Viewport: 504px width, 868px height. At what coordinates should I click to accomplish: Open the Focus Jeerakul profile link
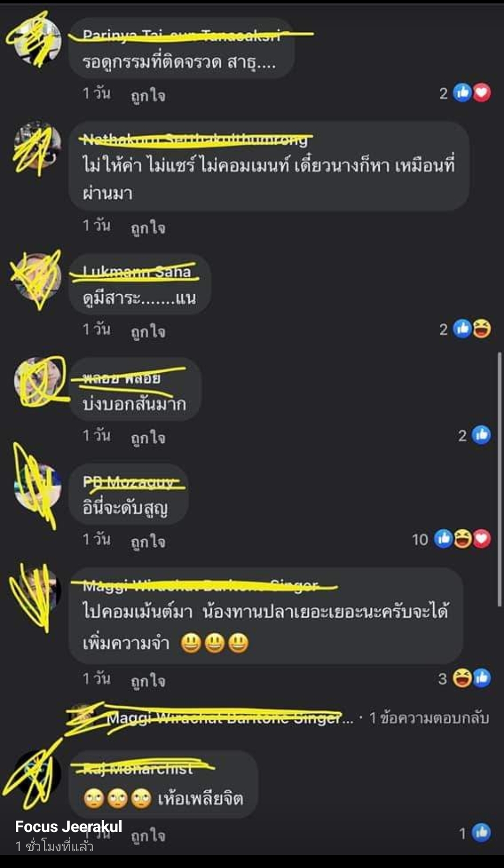pos(69,826)
